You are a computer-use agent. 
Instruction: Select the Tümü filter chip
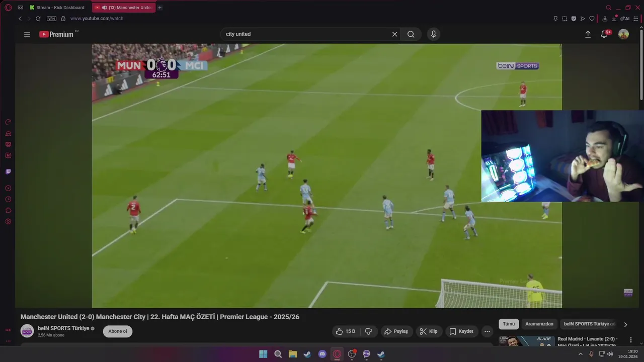509,324
